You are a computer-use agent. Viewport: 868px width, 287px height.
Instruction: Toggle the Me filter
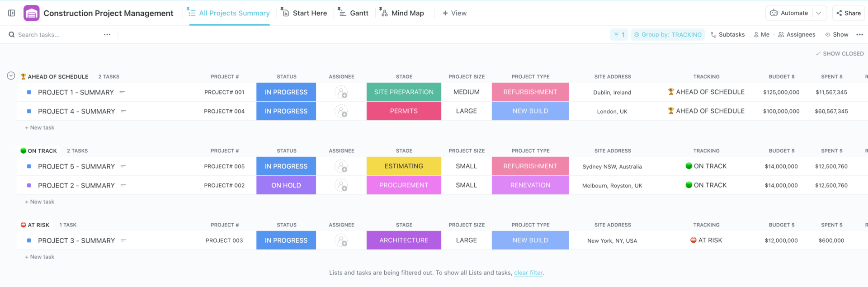(762, 35)
